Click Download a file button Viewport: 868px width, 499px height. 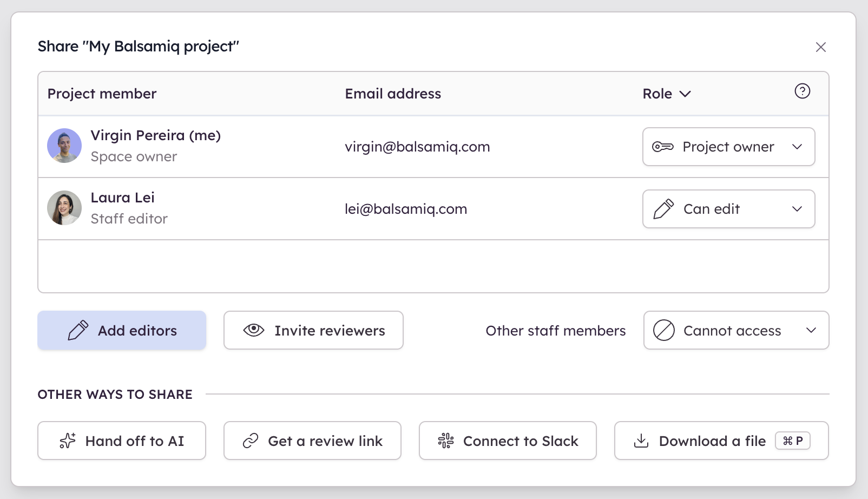point(721,441)
